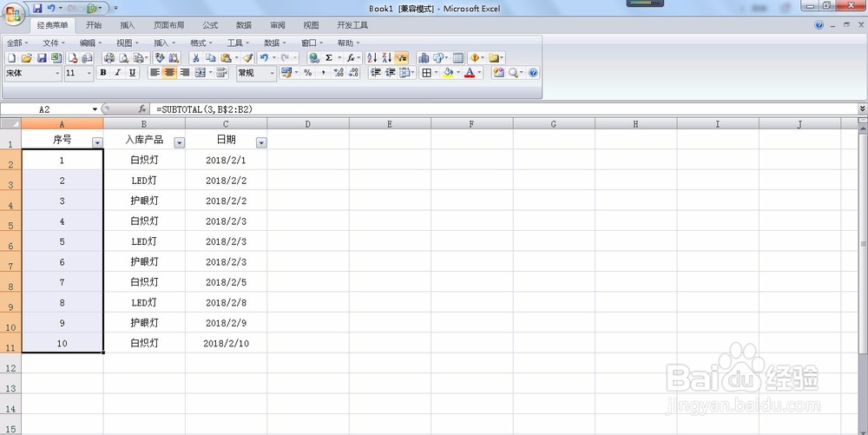
Task: Click the Select All corner button
Action: tap(10, 123)
